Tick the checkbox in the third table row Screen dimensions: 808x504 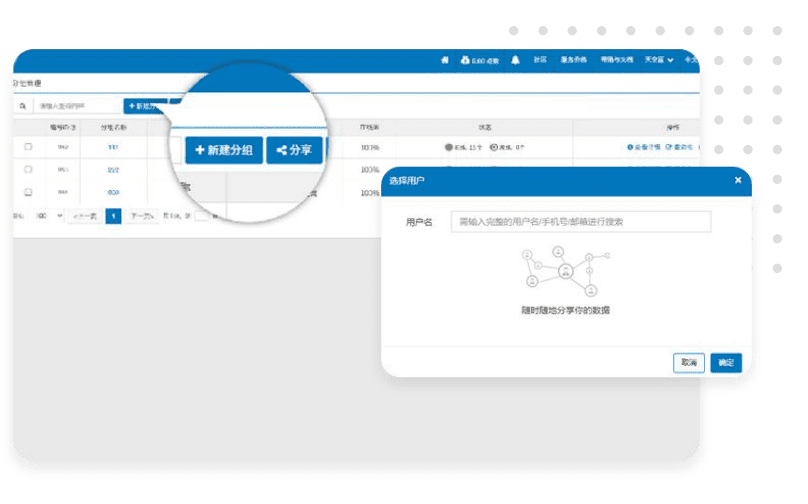[x=28, y=192]
